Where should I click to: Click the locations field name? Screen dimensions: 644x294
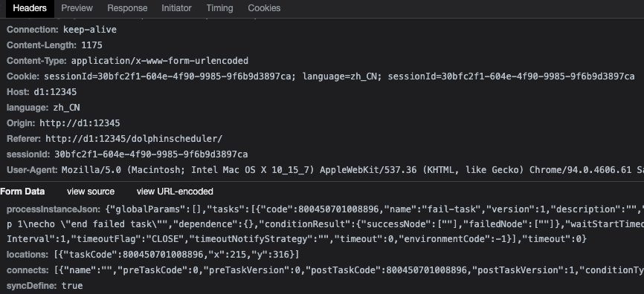tap(28, 255)
